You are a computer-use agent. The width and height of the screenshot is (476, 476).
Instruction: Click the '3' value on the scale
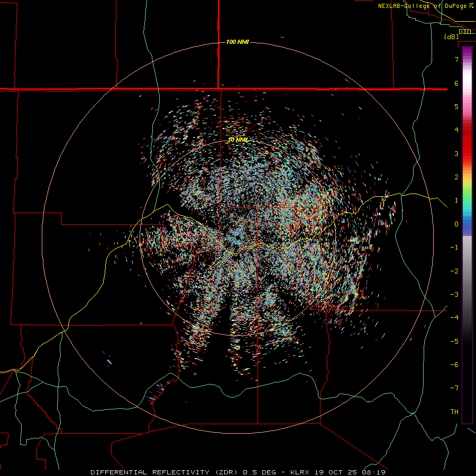[456, 153]
